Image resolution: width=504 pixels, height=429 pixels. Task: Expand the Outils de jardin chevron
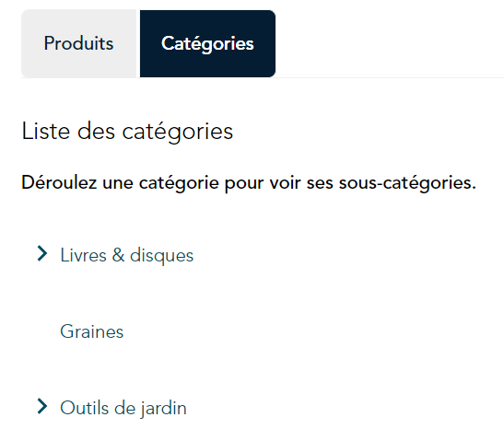42,407
